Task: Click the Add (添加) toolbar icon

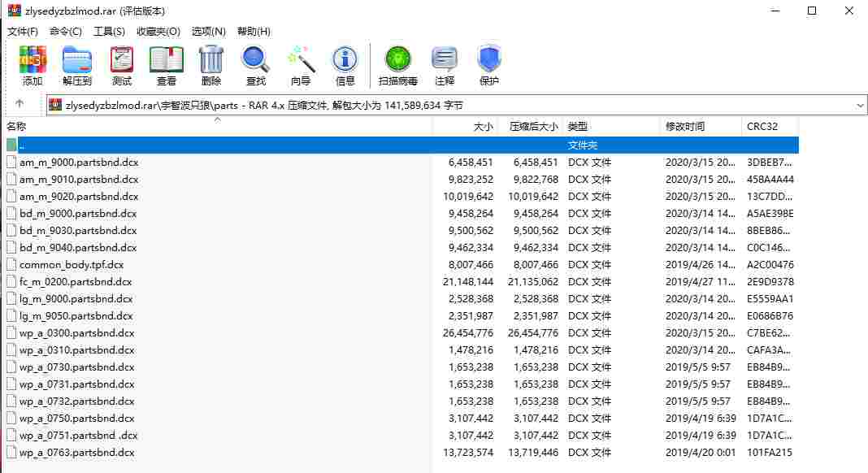Action: [x=33, y=60]
